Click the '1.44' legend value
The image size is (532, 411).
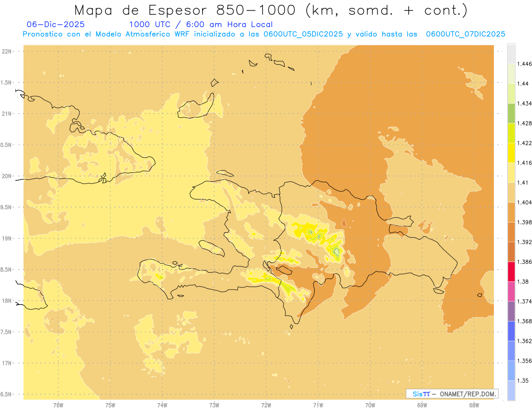(523, 84)
